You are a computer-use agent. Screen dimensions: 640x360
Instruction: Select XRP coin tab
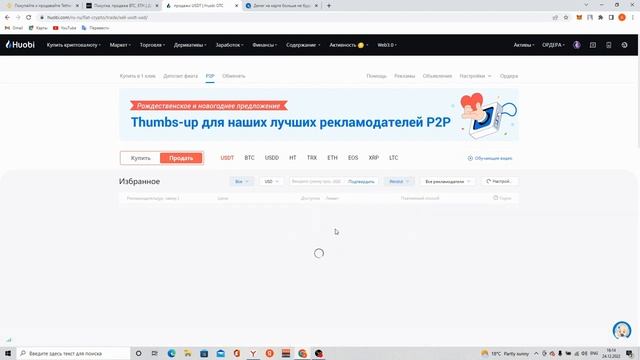point(373,158)
